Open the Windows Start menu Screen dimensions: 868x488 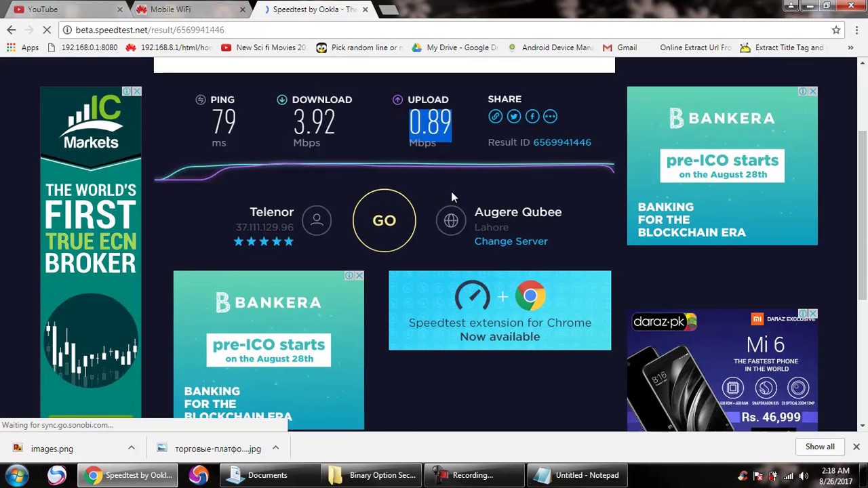coord(17,475)
